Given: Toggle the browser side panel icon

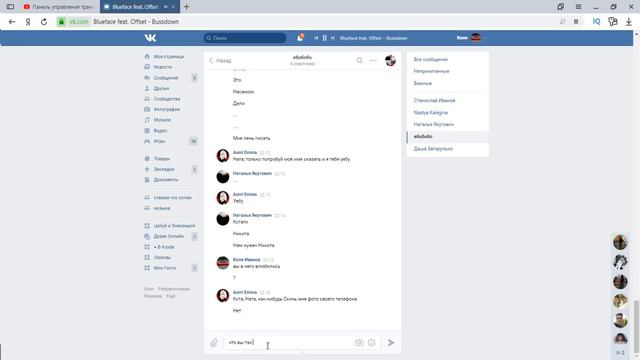Looking at the screenshot, I should point(10,7).
